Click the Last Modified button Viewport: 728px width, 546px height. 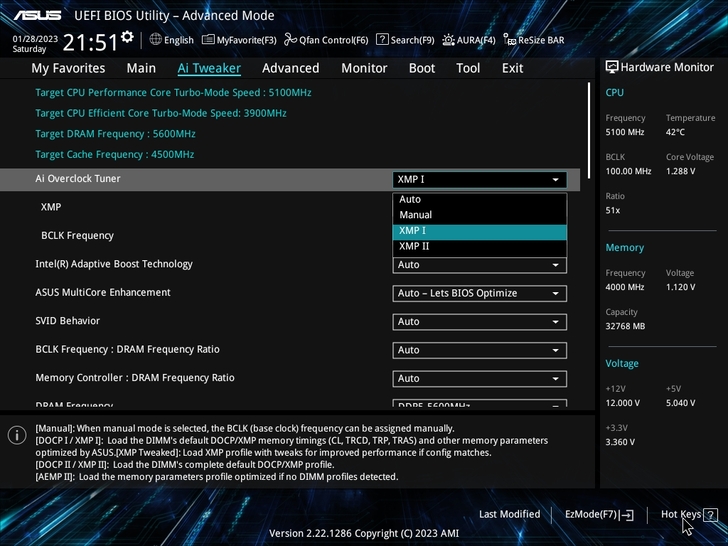point(509,515)
